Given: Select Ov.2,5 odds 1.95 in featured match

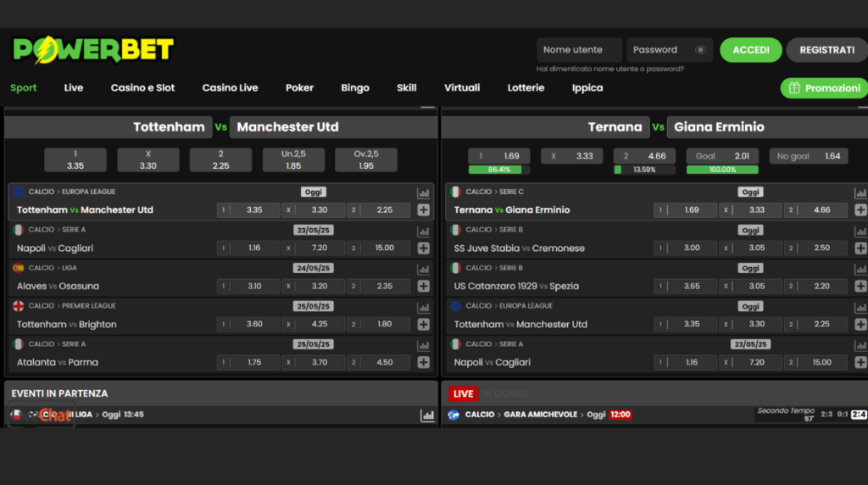Looking at the screenshot, I should tap(365, 160).
